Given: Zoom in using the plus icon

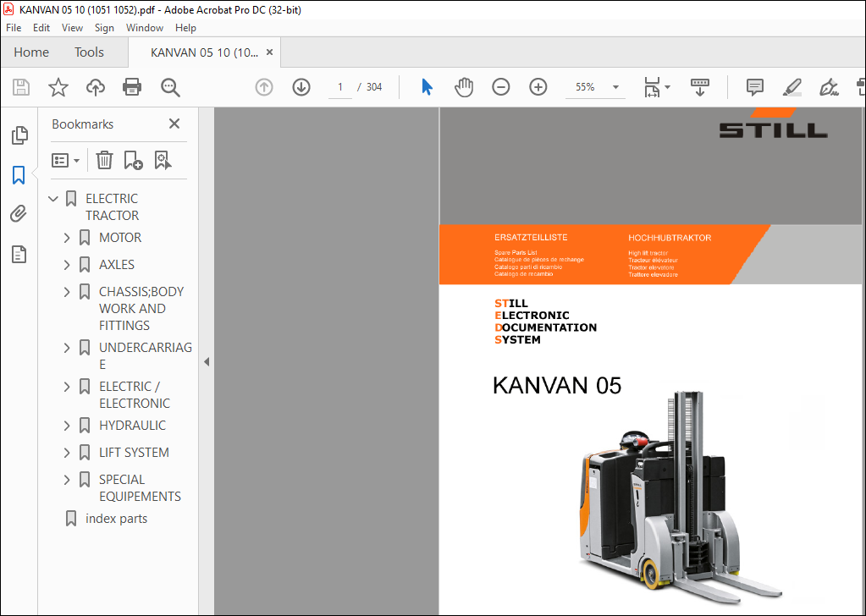Looking at the screenshot, I should (x=538, y=87).
